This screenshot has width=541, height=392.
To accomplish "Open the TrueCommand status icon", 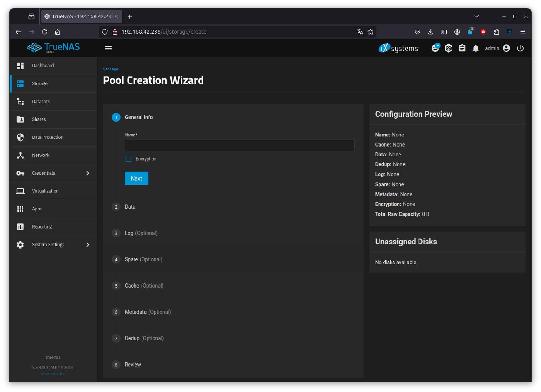I will tap(448, 48).
